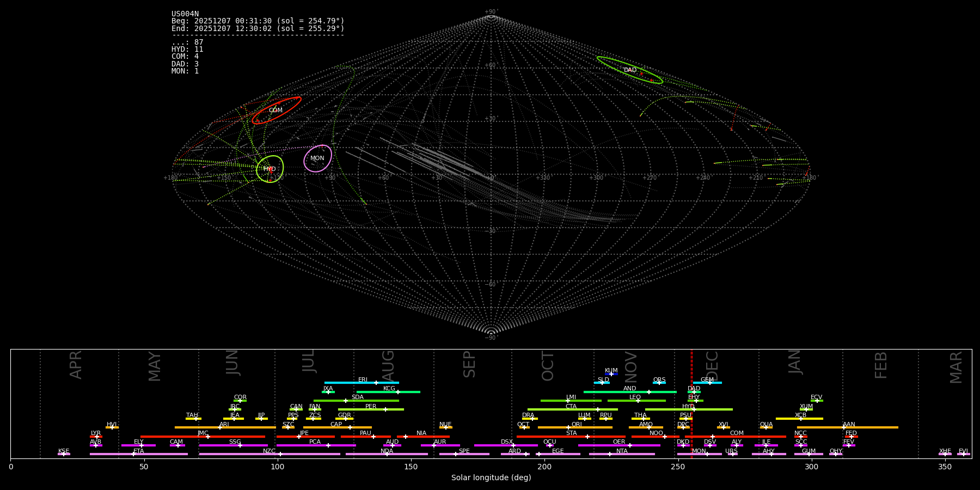The width and height of the screenshot is (980, 490).
Task: Click the ERI cyan shower bar
Action: point(362,383)
